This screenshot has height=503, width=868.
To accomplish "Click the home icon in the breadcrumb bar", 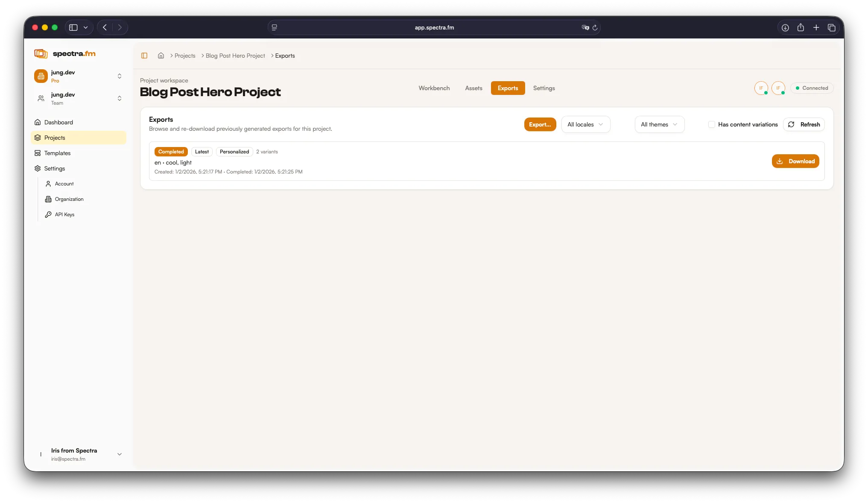I will (161, 56).
